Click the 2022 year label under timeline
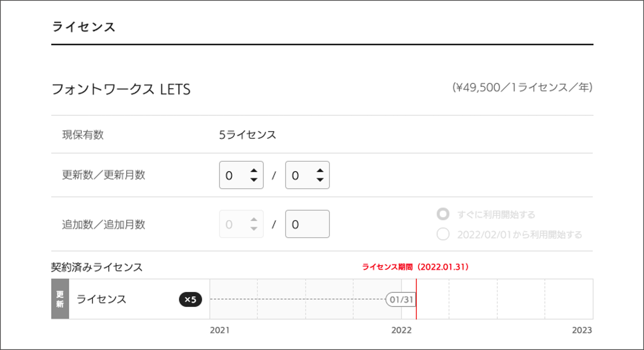644x350 pixels. click(x=401, y=330)
